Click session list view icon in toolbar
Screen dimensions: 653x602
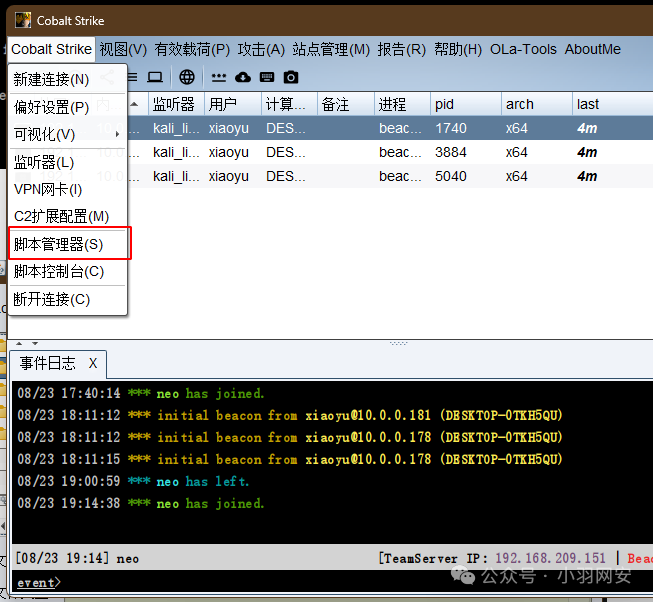point(132,77)
